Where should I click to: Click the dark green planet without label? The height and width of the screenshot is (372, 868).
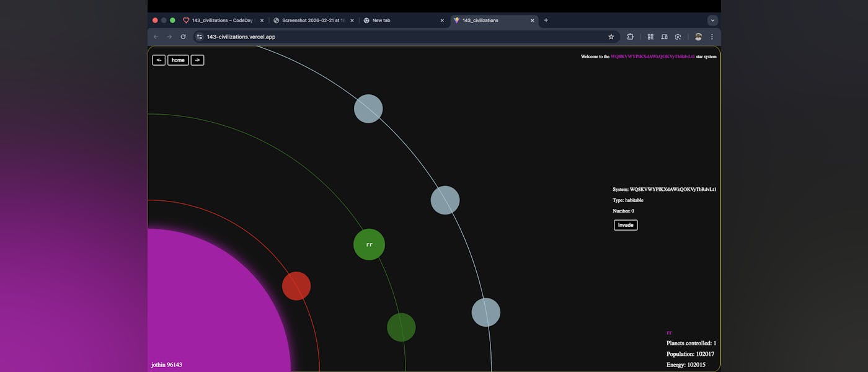401,327
